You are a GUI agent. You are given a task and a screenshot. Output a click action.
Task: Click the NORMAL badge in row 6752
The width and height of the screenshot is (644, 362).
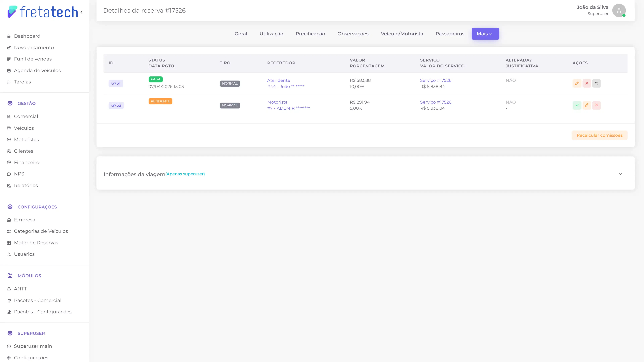click(230, 105)
